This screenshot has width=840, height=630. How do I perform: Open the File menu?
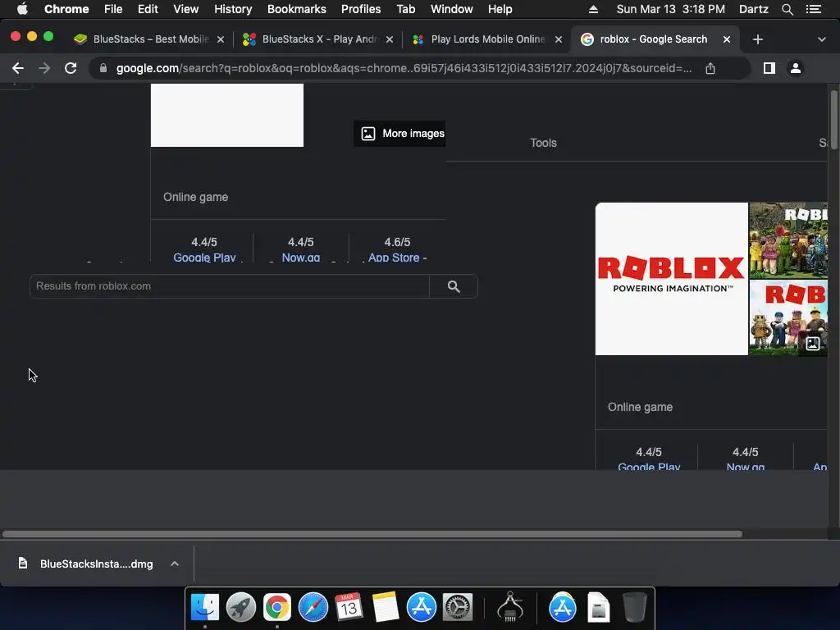click(113, 9)
